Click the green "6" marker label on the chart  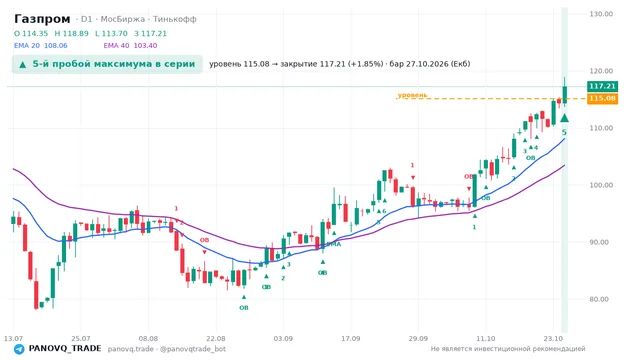[x=384, y=211]
